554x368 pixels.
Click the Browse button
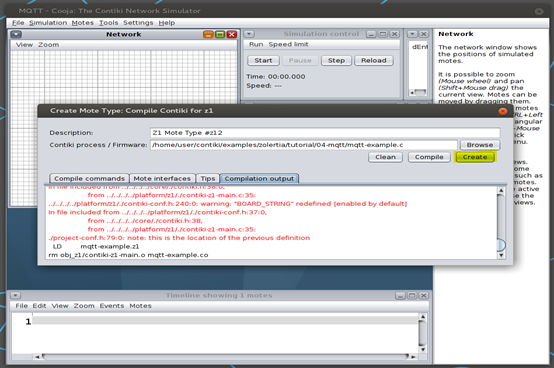click(479, 145)
